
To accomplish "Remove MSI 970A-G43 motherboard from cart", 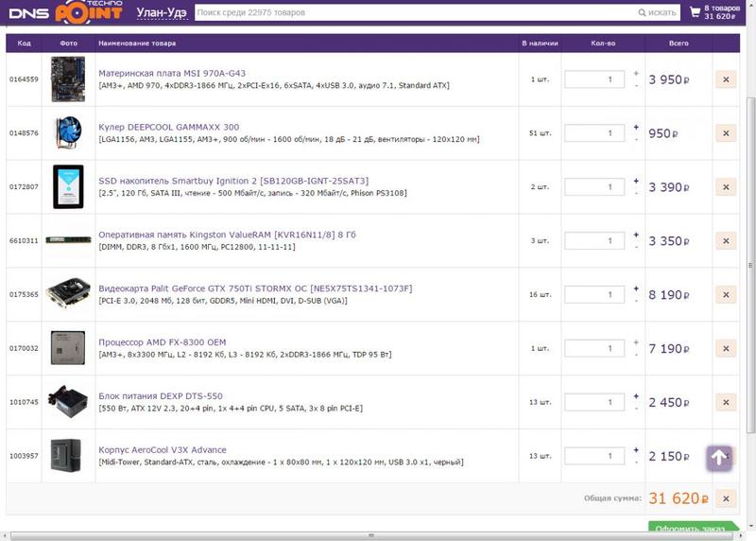I will (x=726, y=80).
